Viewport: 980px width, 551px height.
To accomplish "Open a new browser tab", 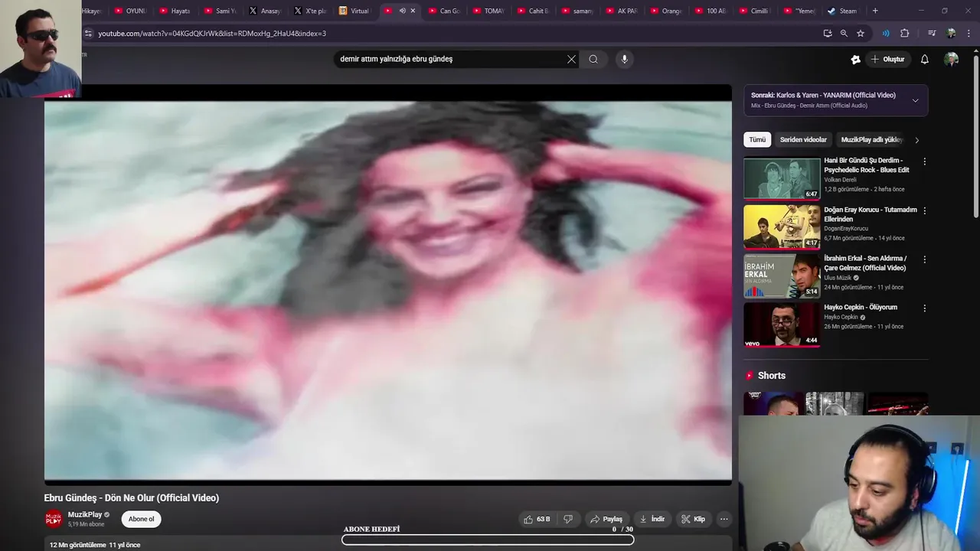I will pyautogui.click(x=875, y=11).
